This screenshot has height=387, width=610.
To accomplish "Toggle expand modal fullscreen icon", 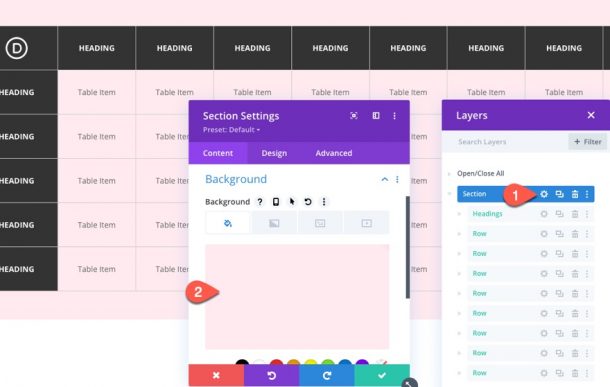I will pos(354,116).
